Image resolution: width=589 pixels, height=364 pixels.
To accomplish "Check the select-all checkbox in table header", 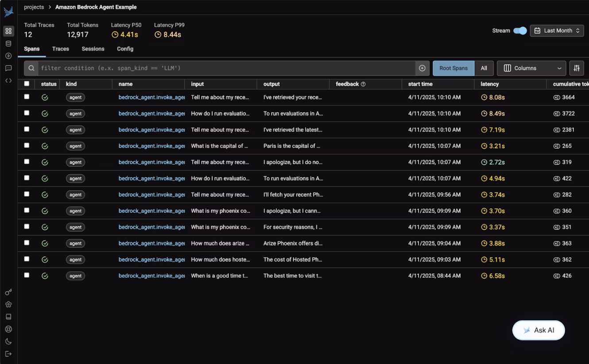I will click(27, 84).
